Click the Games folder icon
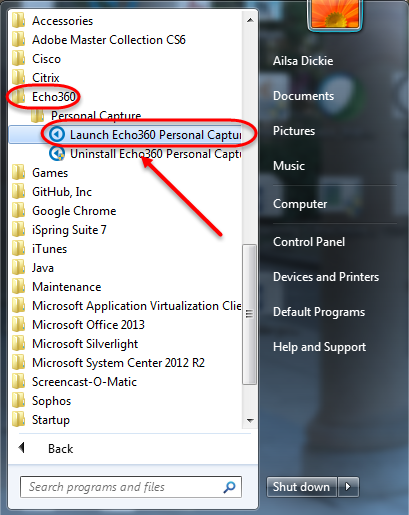Screen dimensions: 409x515 point(18,173)
